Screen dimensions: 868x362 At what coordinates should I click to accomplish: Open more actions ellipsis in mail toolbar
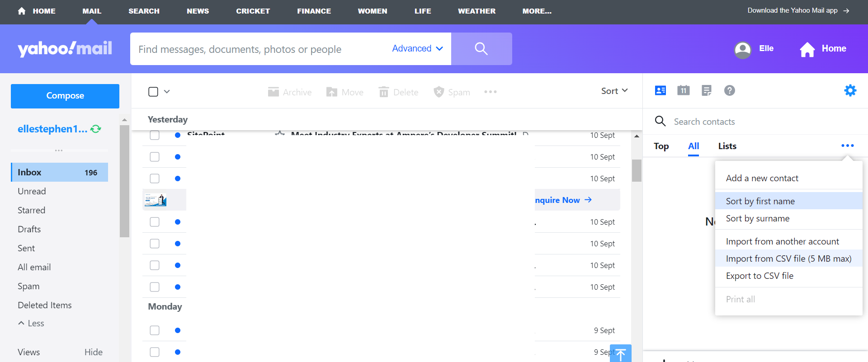coord(491,92)
